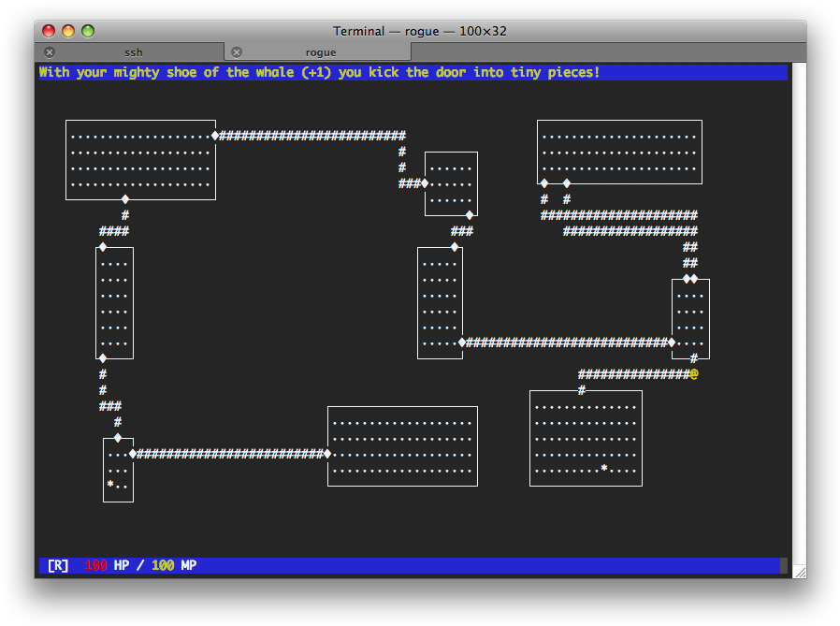Click the Terminal — rogue — 100×32 title
The height and width of the screenshot is (626, 840).
pyautogui.click(x=419, y=31)
